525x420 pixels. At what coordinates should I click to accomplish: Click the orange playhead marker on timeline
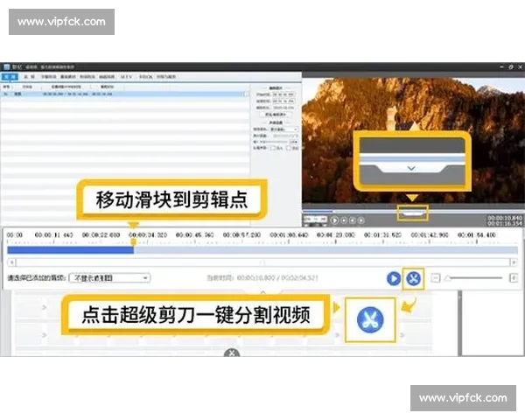point(133,241)
